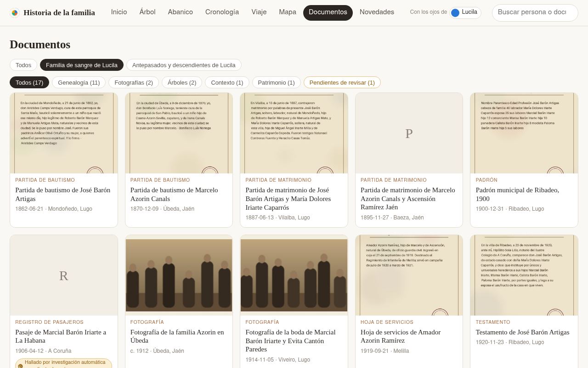Viewport: 588px width, 368px height.
Task: Open the R placeholder passenger record thumbnail
Action: click(64, 275)
